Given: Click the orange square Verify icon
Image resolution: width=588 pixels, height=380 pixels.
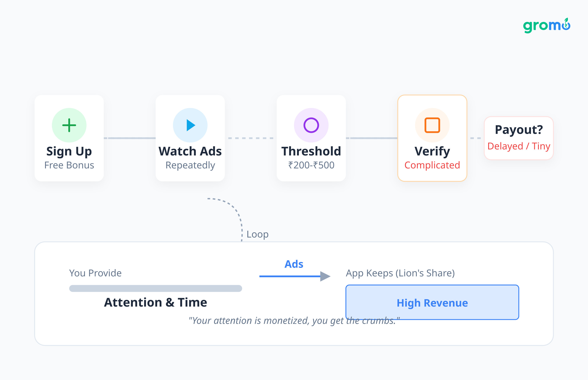Looking at the screenshot, I should [432, 125].
